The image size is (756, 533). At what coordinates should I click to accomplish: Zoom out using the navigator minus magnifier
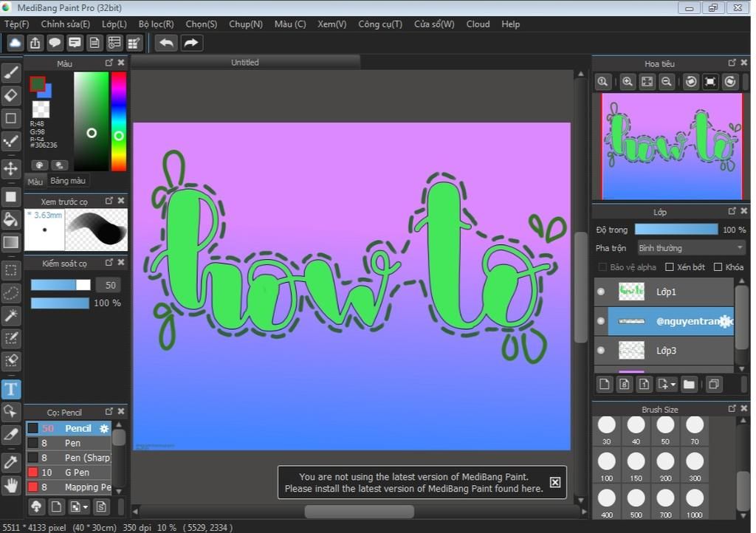[667, 81]
